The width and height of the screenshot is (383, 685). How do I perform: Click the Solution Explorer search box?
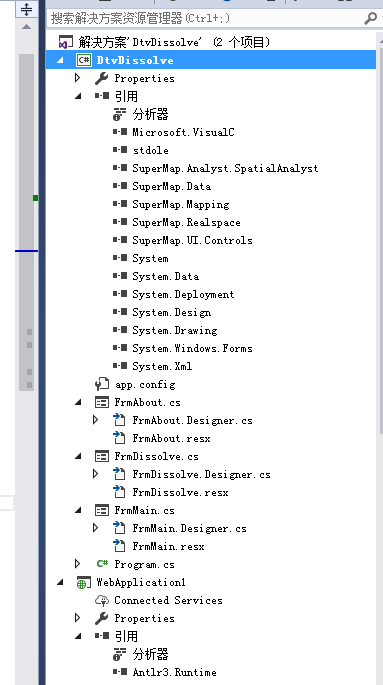tap(205, 18)
